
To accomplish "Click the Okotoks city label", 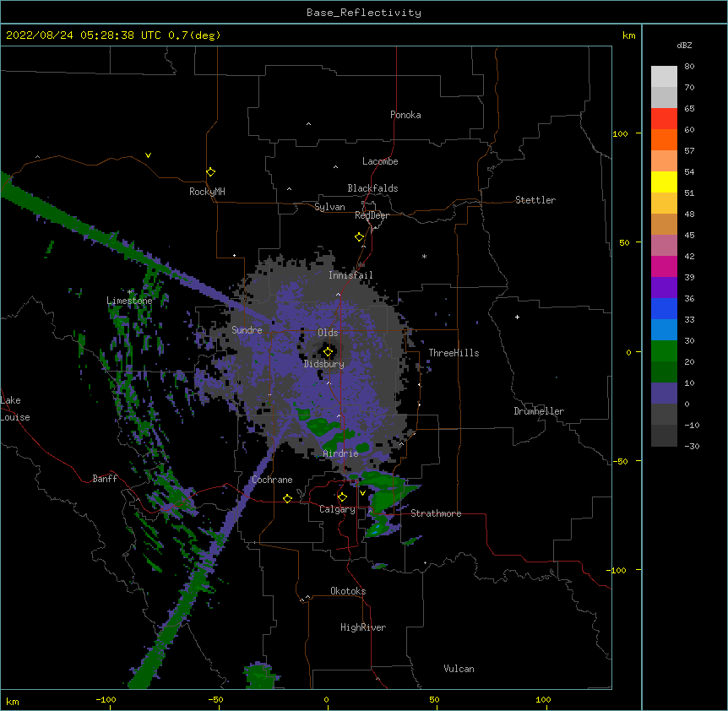I will pos(348,591).
